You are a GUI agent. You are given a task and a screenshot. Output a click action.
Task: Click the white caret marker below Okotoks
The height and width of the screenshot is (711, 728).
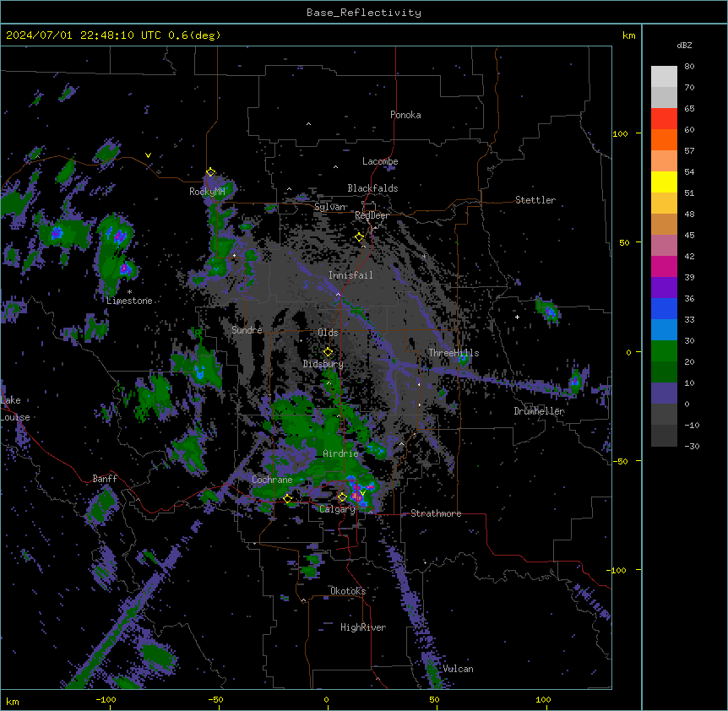(x=303, y=600)
